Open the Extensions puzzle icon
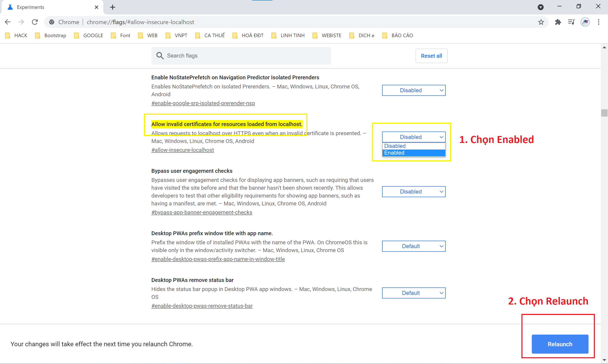This screenshot has height=364, width=608. click(x=558, y=22)
